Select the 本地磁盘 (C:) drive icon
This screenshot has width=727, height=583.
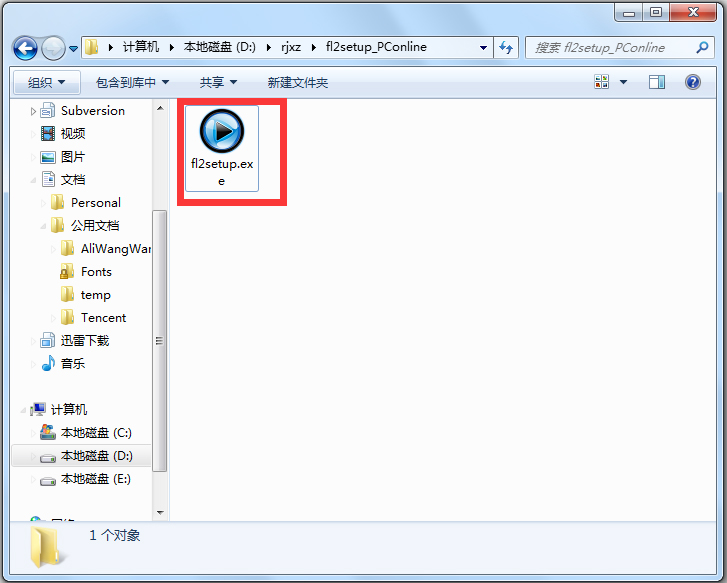click(x=48, y=432)
